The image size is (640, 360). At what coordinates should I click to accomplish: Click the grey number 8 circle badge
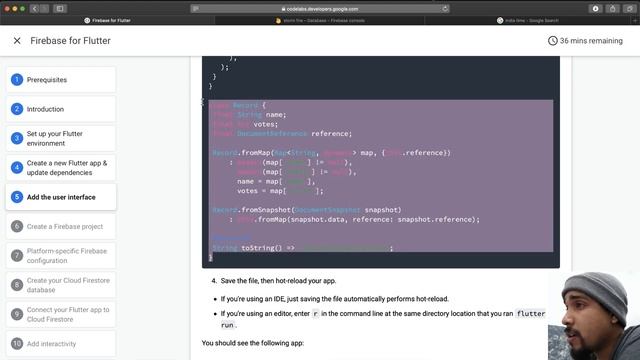(17, 285)
